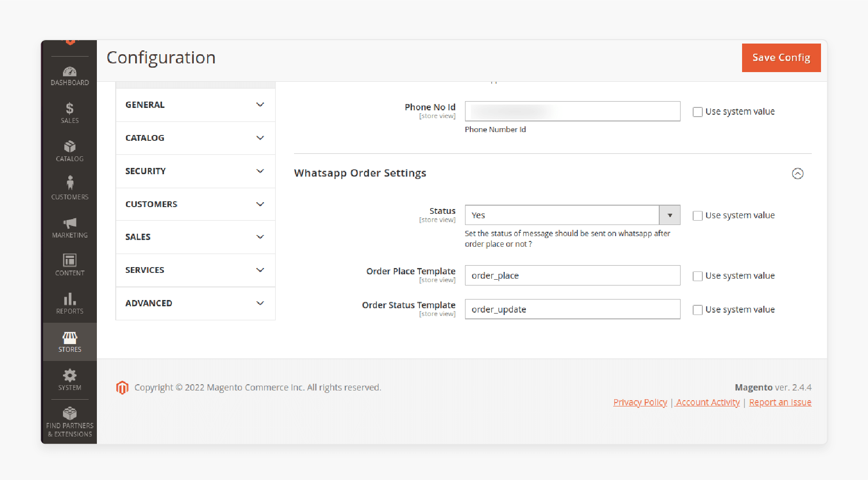Check Use system value for Order Place Template
868x480 pixels.
[697, 276]
